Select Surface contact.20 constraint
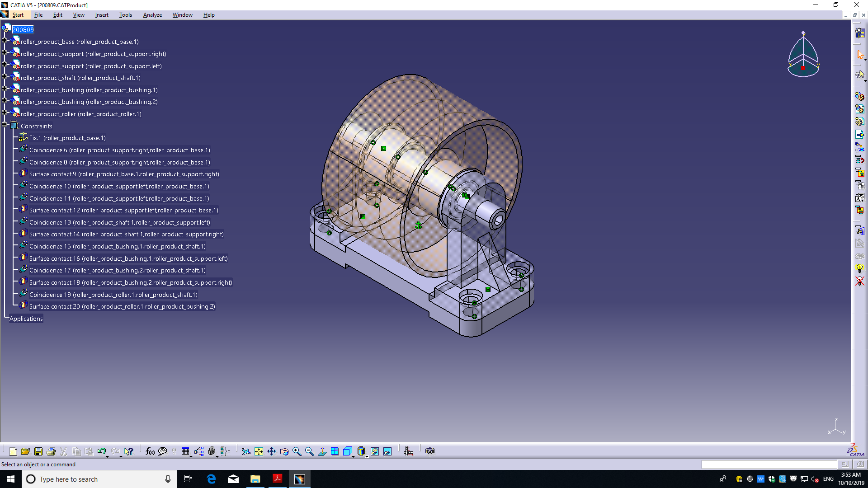 point(122,306)
